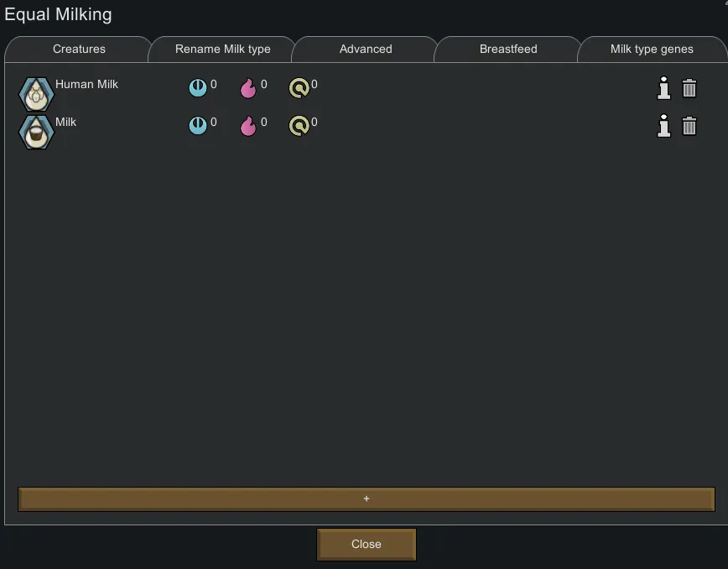The image size is (728, 569).
Task: Add new milk type with plus button
Action: (x=367, y=499)
